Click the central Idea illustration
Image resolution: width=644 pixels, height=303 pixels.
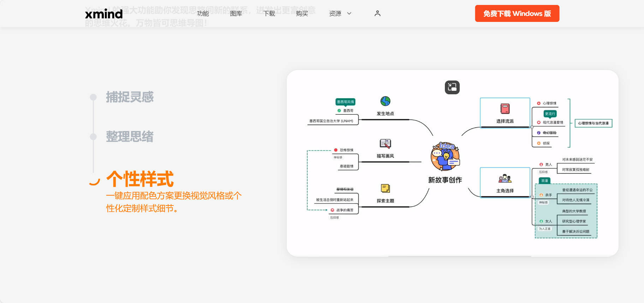tap(445, 156)
